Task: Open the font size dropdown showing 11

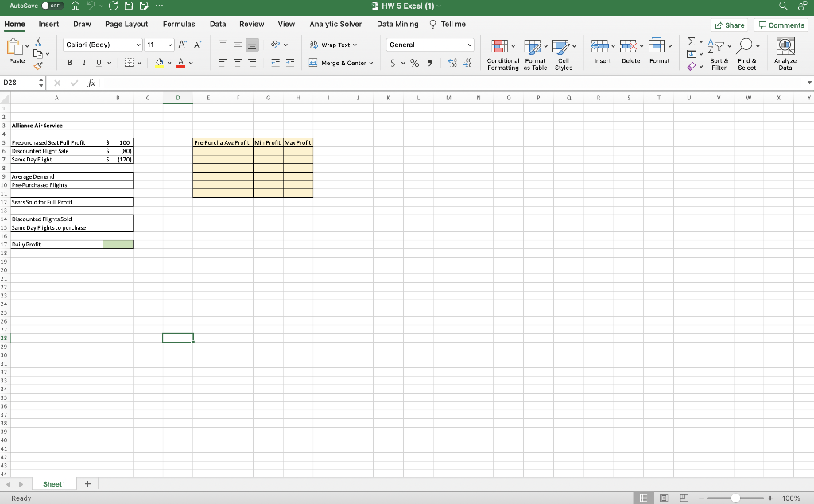Action: (x=170, y=45)
